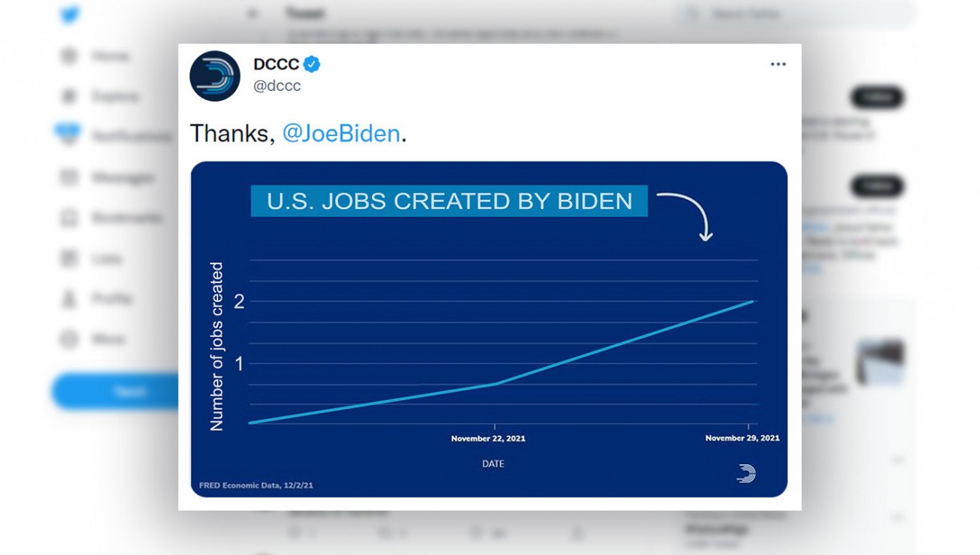980x555 pixels.
Task: Click the Search Twitter input field
Action: [796, 14]
